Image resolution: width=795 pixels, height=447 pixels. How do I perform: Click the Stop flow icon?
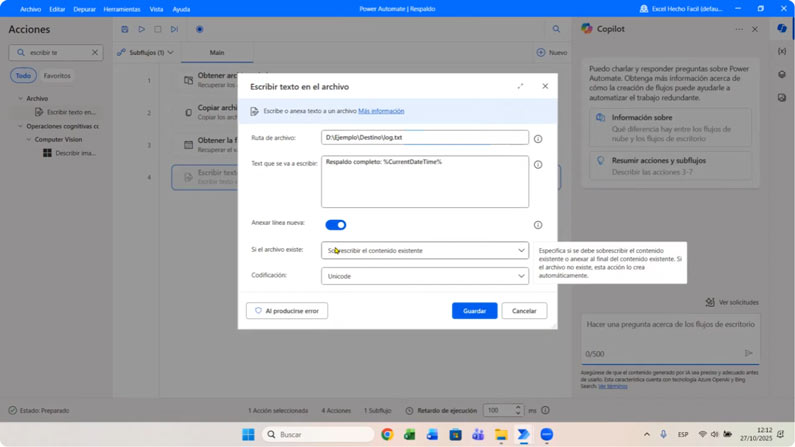point(158,29)
